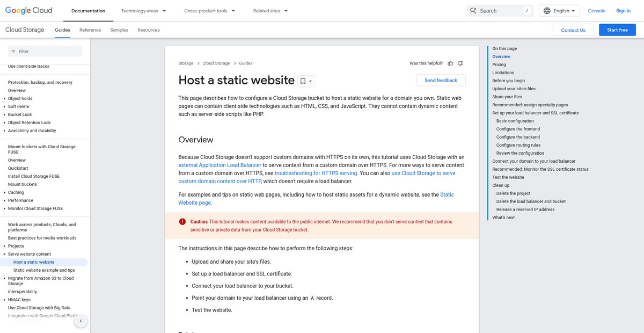Jump to Before you begin section
The width and height of the screenshot is (644, 333).
click(509, 81)
